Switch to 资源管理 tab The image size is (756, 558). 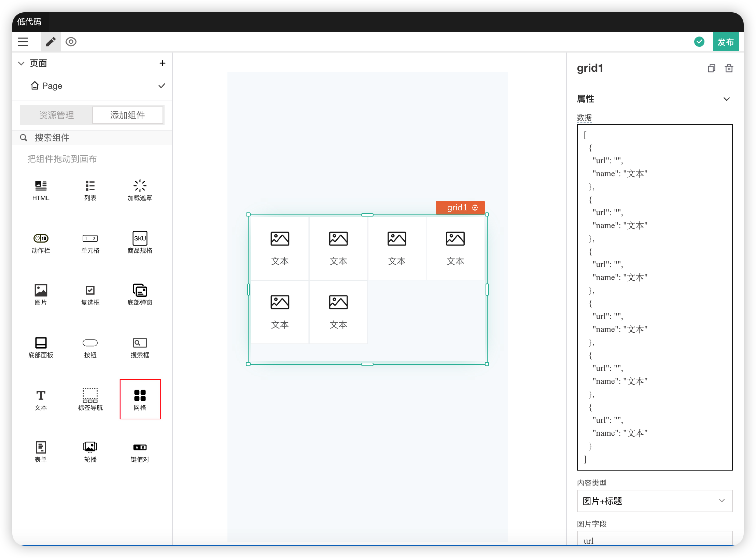56,115
